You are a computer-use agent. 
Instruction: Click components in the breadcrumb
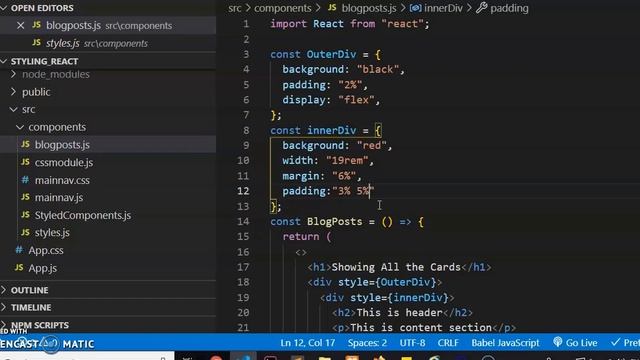[x=282, y=8]
